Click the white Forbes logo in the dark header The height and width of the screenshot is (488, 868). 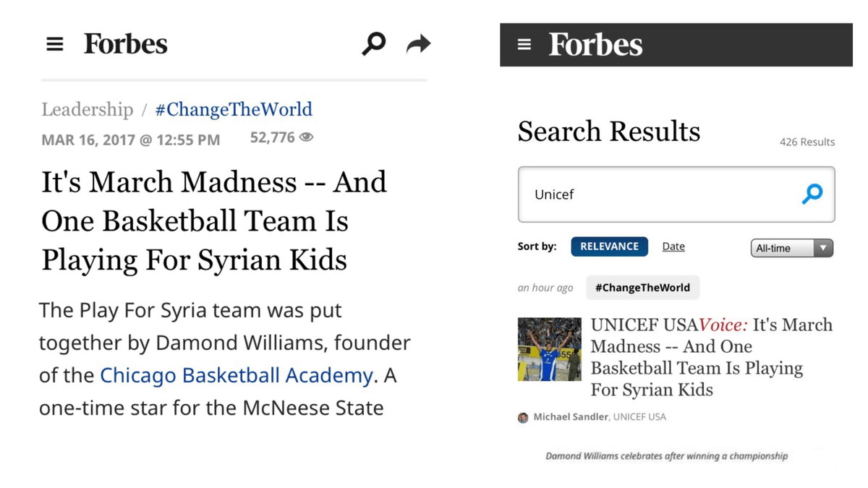point(595,45)
